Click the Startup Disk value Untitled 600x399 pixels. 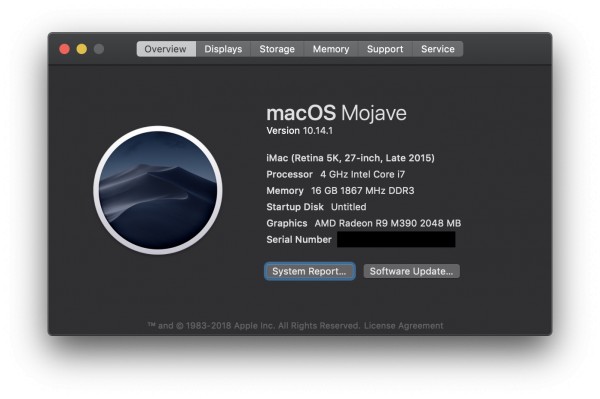point(349,207)
